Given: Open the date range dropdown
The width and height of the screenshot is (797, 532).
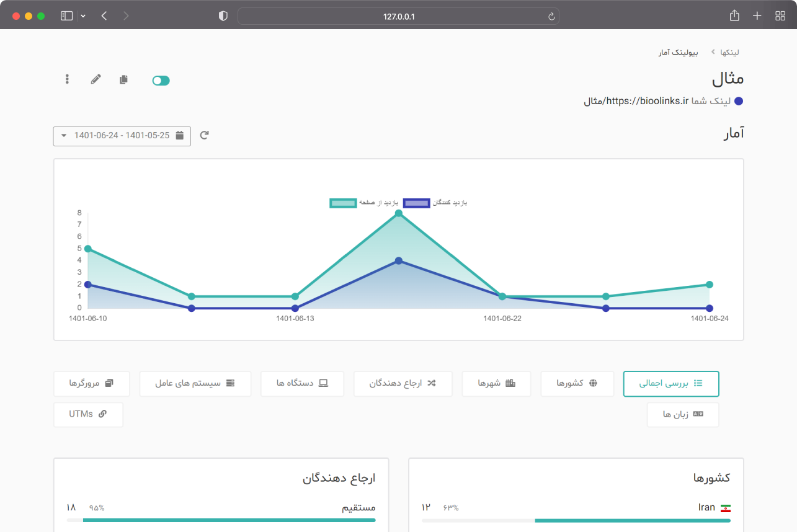Looking at the screenshot, I should point(122,136).
